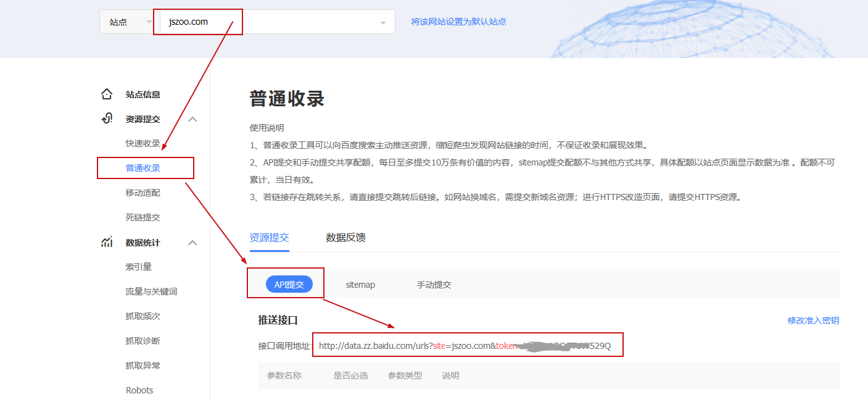Viewport: 868px width, 402px height.
Task: Switch to 数据反馈 tab
Action: pos(346,238)
